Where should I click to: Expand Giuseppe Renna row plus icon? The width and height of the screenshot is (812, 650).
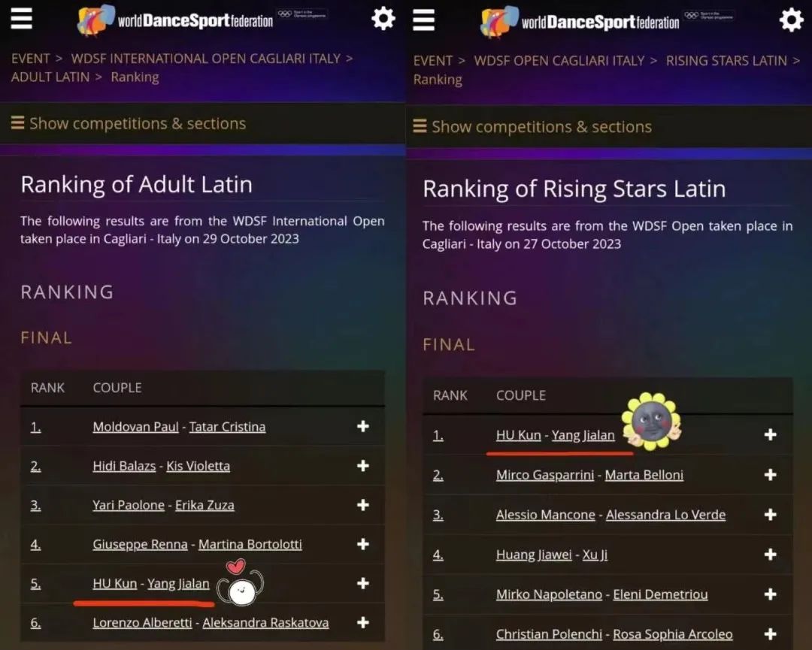(x=363, y=544)
